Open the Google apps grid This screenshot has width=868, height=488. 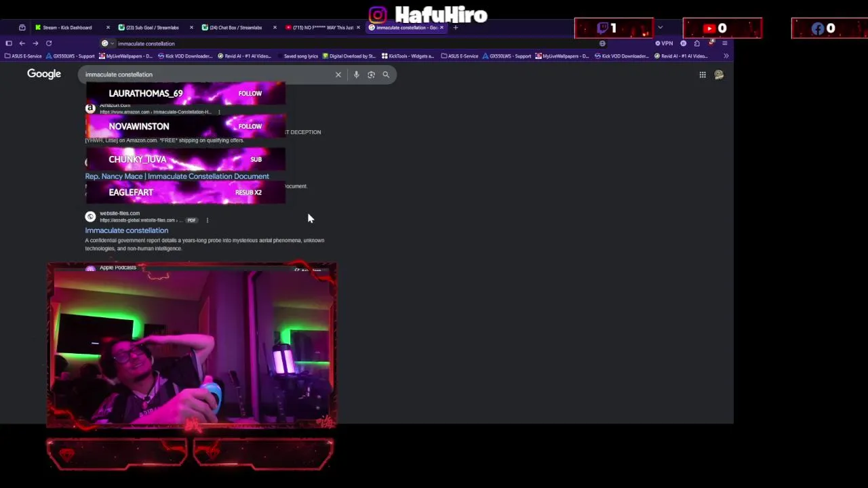pos(703,75)
